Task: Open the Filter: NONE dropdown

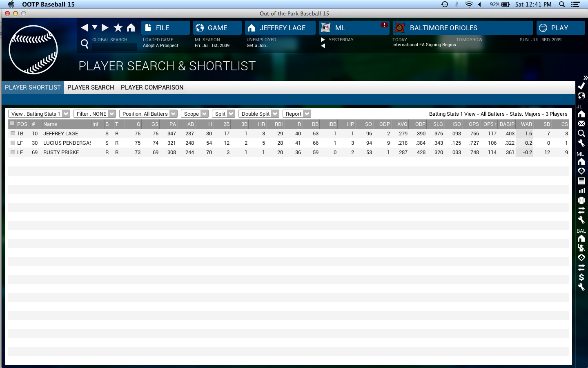Action: click(95, 114)
